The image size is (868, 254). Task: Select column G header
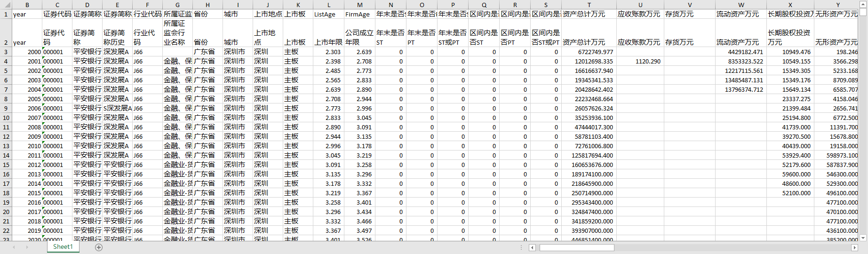coord(177,5)
